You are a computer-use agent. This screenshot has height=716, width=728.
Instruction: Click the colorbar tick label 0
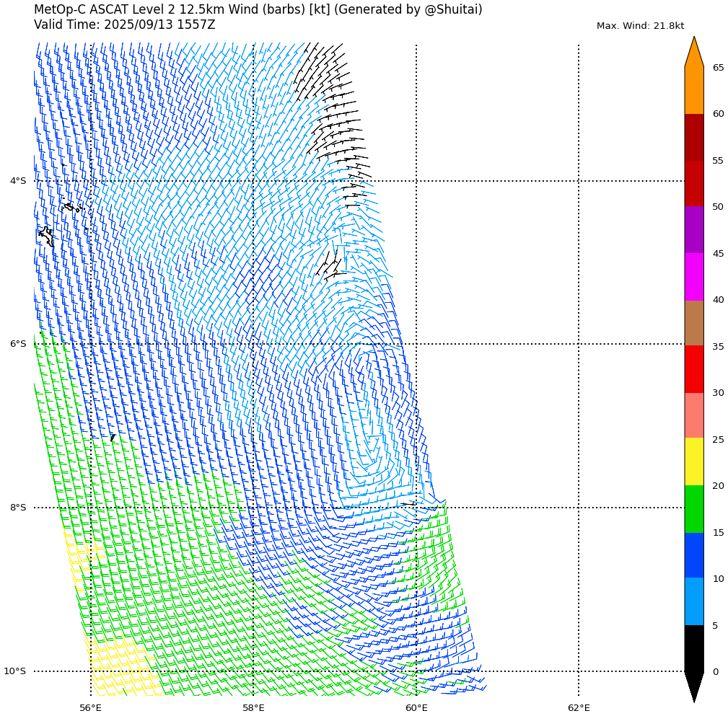point(716,672)
